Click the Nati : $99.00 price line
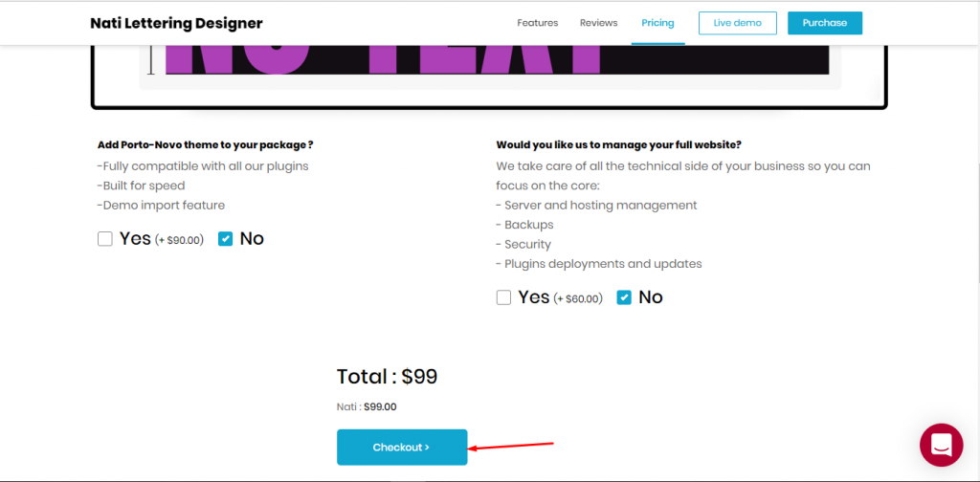This screenshot has width=980, height=482. click(x=367, y=406)
